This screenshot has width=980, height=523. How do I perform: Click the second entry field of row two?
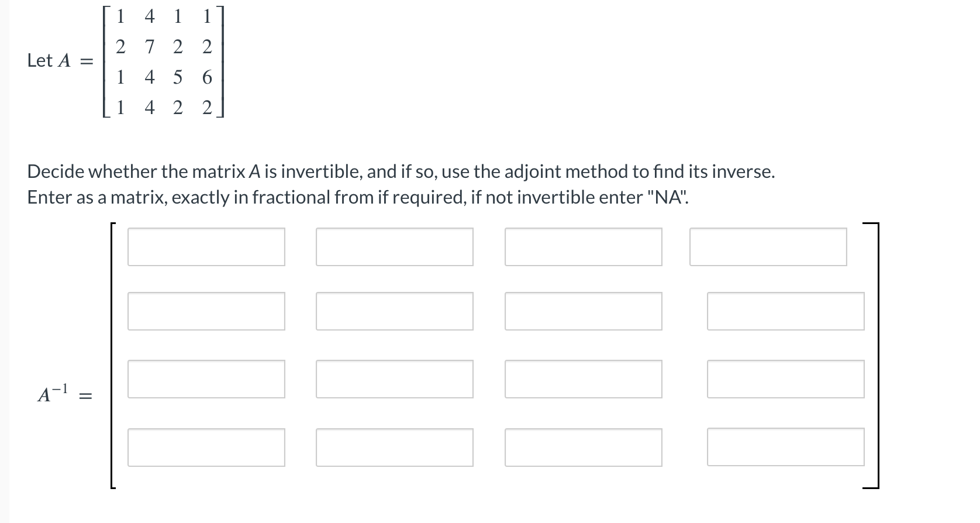click(x=395, y=311)
